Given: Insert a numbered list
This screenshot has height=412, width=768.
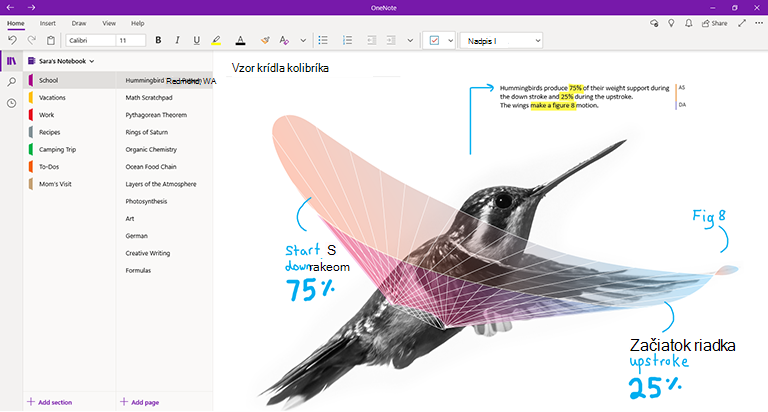Looking at the screenshot, I should coord(347,40).
